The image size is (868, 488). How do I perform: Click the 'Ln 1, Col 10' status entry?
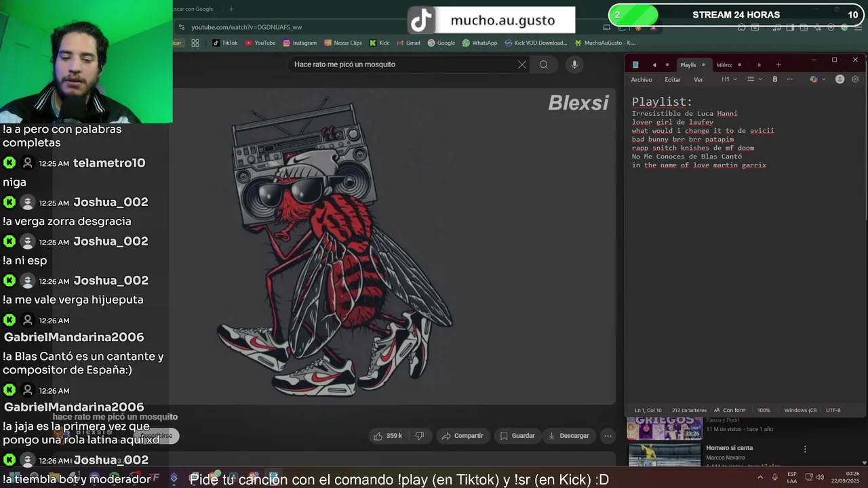[x=648, y=410]
